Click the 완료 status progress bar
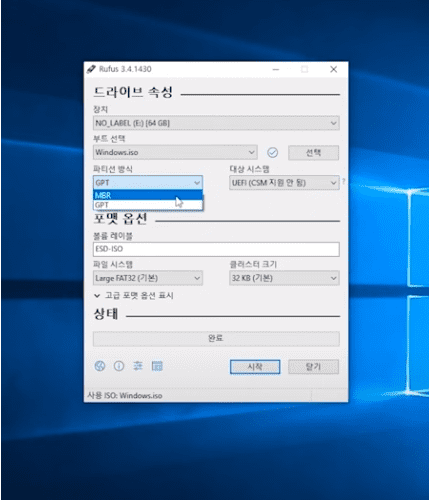Viewport: 429px width, 500px height. [x=216, y=339]
